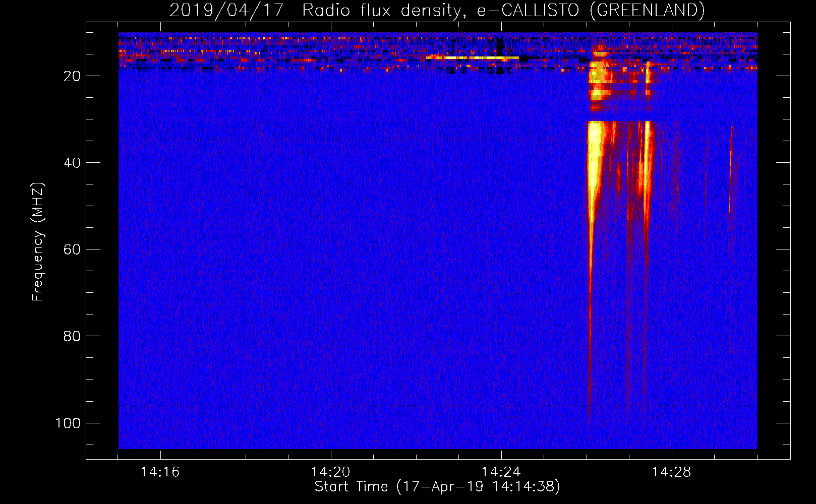Click the horizontal yellow interference line near 14:23
This screenshot has width=816, height=504.
pyautogui.click(x=473, y=58)
